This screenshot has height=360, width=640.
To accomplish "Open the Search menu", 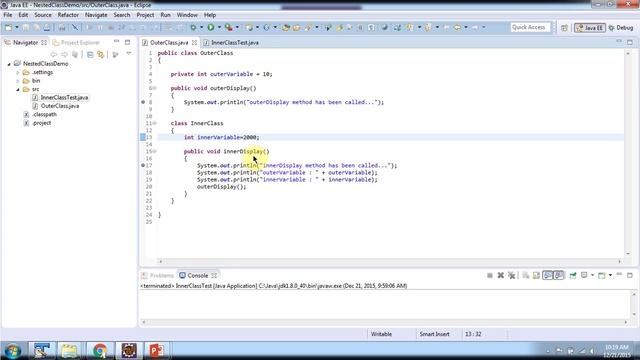I will [122, 15].
